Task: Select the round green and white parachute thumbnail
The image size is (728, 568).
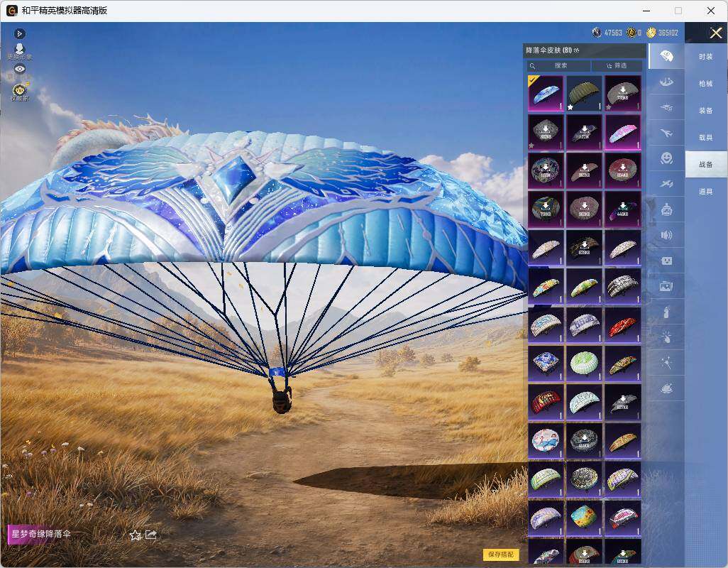Action: pos(584,363)
